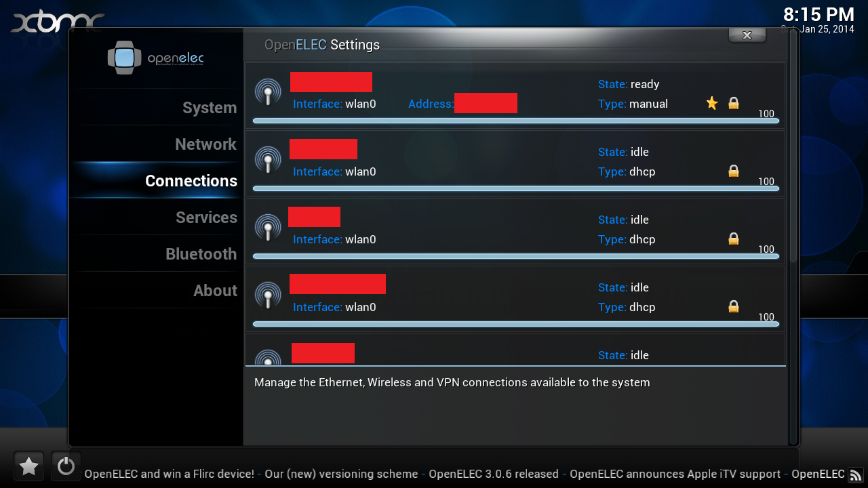Open the About section
This screenshot has width=868, height=488.
(215, 291)
